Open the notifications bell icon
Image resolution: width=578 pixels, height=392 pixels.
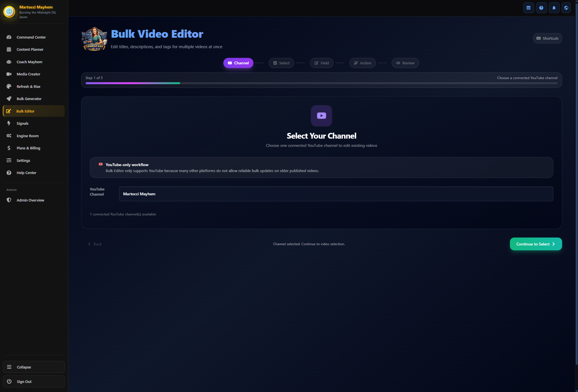coord(554,8)
